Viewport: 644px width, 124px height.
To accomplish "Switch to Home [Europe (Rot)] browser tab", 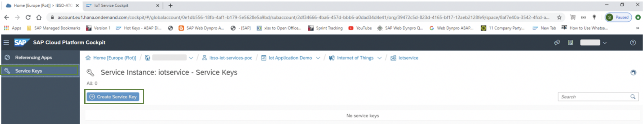I will point(42,5).
